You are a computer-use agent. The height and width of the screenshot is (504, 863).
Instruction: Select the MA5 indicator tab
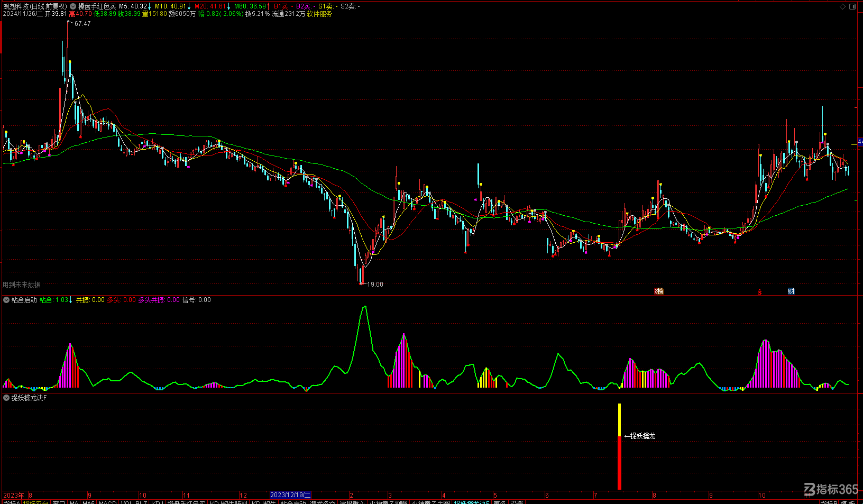point(88,502)
